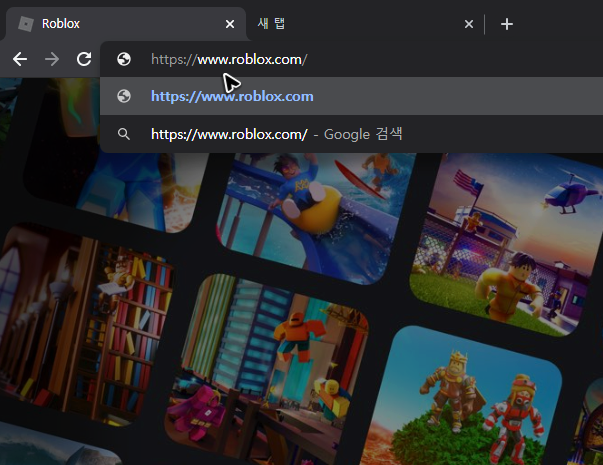Viewport: 603px width, 465px height.
Task: Switch to the Roblox tab
Action: pyautogui.click(x=125, y=24)
